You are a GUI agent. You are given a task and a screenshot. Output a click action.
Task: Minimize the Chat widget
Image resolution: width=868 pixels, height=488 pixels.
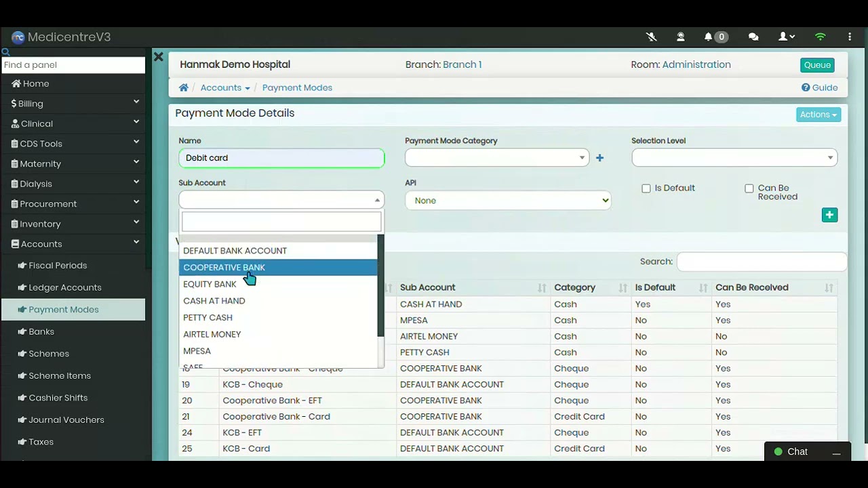click(837, 452)
